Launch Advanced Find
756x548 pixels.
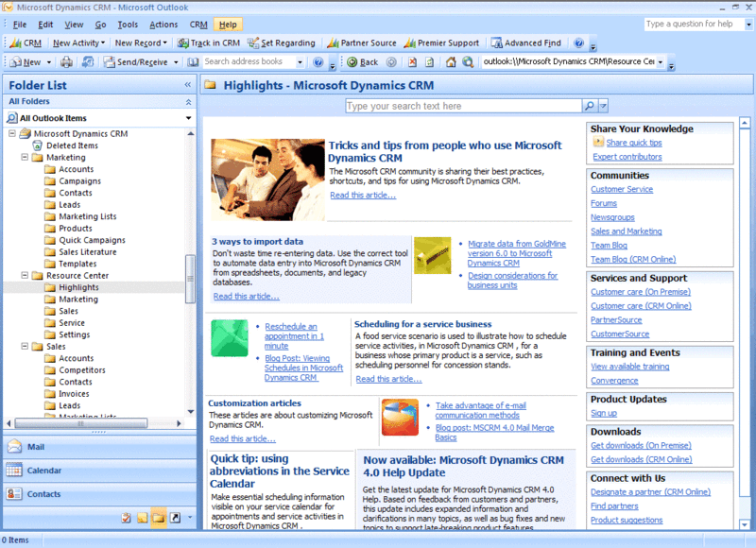[526, 43]
